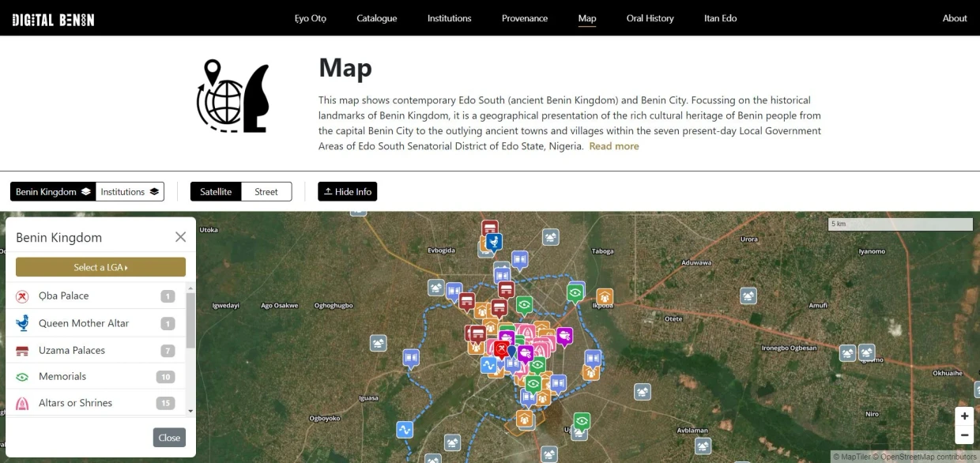The height and width of the screenshot is (463, 980).
Task: Click the orange marker inside the southern orange outline
Action: (x=524, y=419)
